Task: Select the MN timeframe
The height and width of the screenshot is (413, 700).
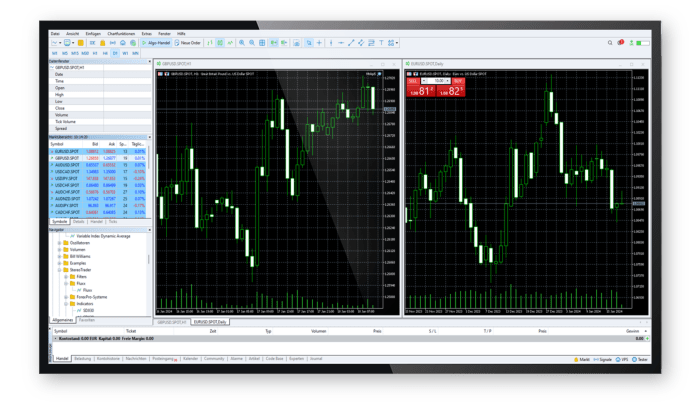Action: point(135,53)
